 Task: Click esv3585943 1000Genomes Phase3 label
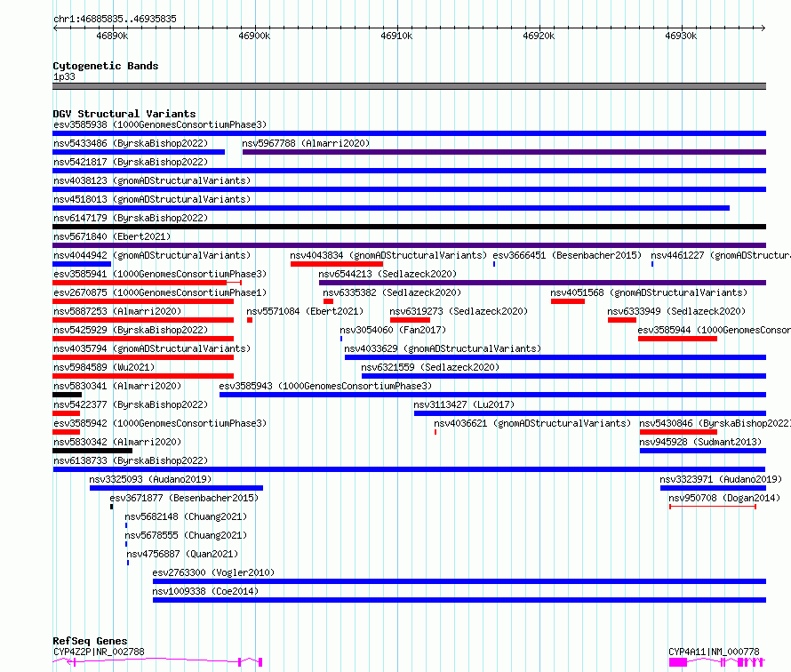coord(325,386)
